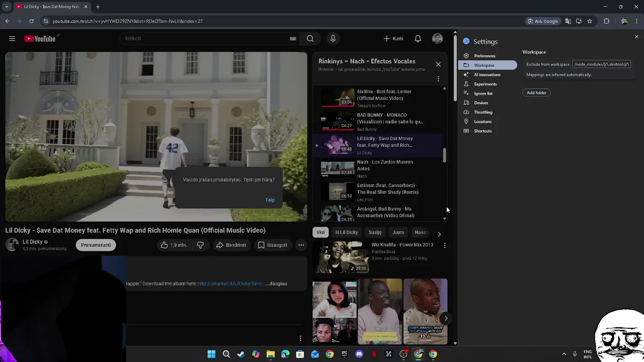Play Eminem The Real Slim Shady (Remix)
The height and width of the screenshot is (362, 644).
377,192
